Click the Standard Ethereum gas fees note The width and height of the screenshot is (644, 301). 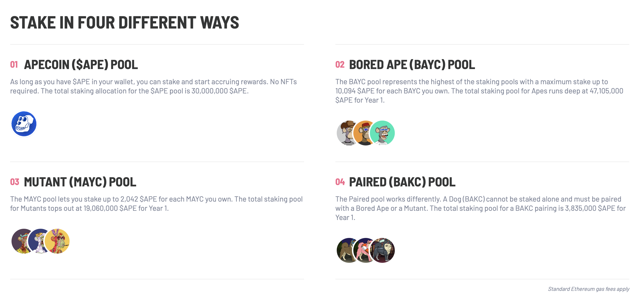pos(588,289)
